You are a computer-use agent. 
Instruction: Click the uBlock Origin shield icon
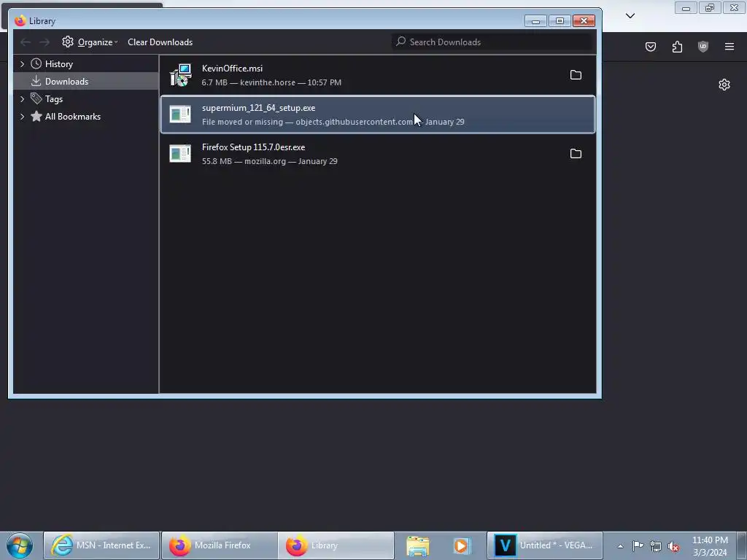[x=703, y=47]
